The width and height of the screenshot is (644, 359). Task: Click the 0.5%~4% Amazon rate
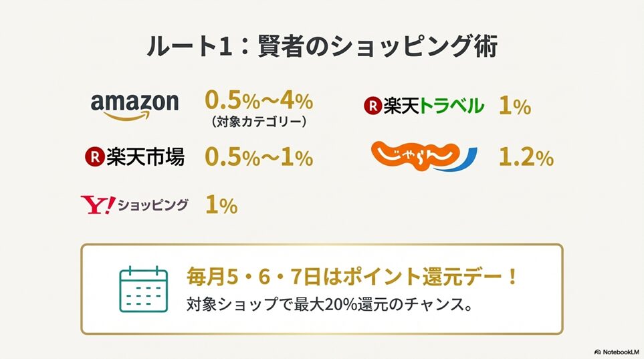[x=258, y=101]
